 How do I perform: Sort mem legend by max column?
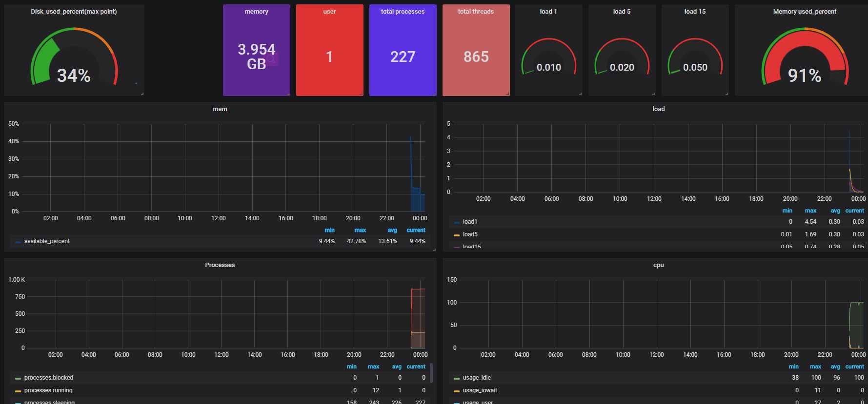pyautogui.click(x=360, y=230)
